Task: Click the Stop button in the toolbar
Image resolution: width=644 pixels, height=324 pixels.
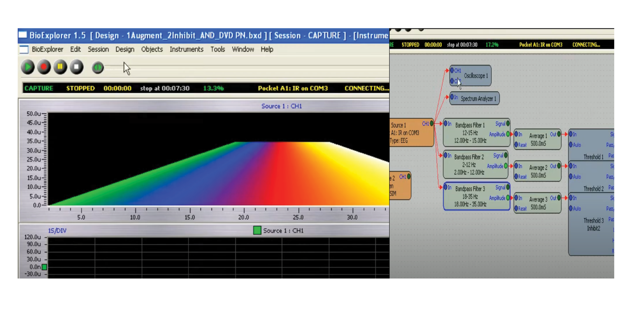Action: point(76,67)
